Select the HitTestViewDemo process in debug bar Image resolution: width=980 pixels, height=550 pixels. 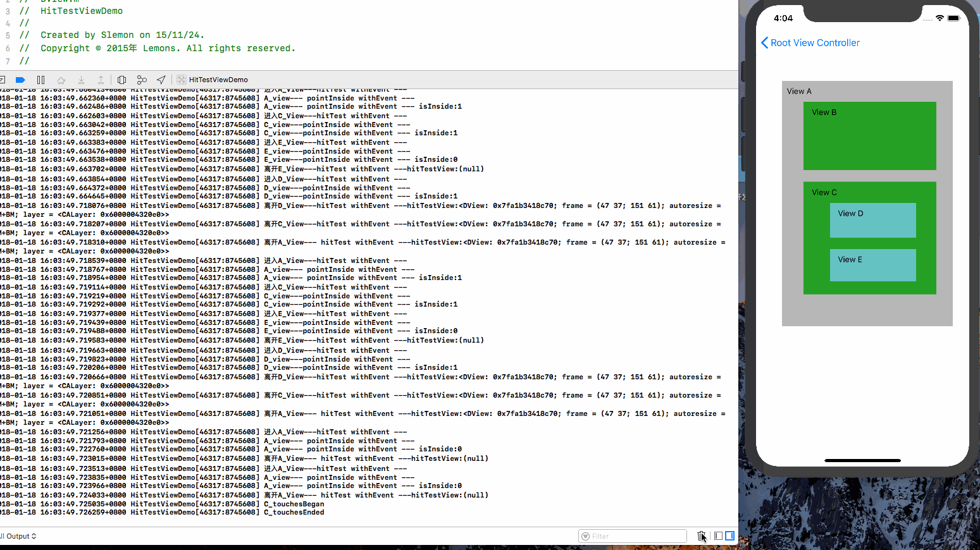pyautogui.click(x=213, y=80)
